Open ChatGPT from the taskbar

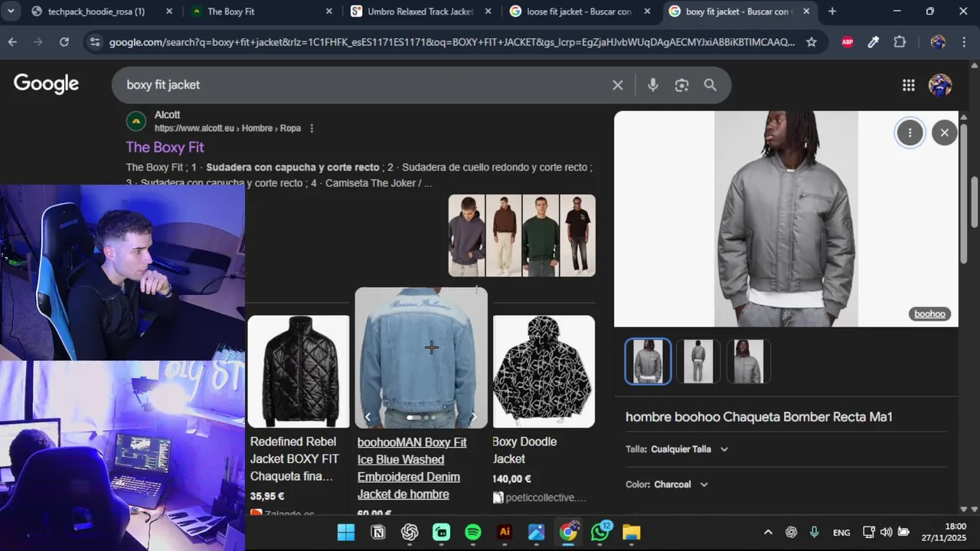click(x=410, y=532)
